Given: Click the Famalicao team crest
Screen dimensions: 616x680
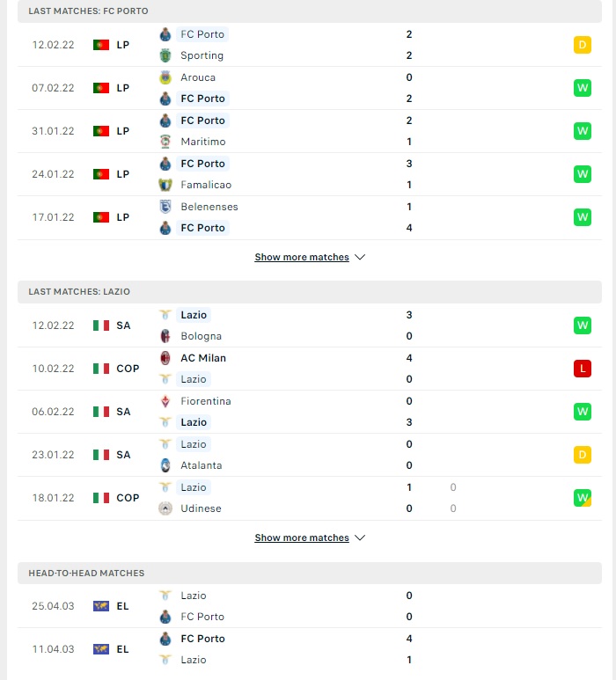Looking at the screenshot, I should (165, 185).
